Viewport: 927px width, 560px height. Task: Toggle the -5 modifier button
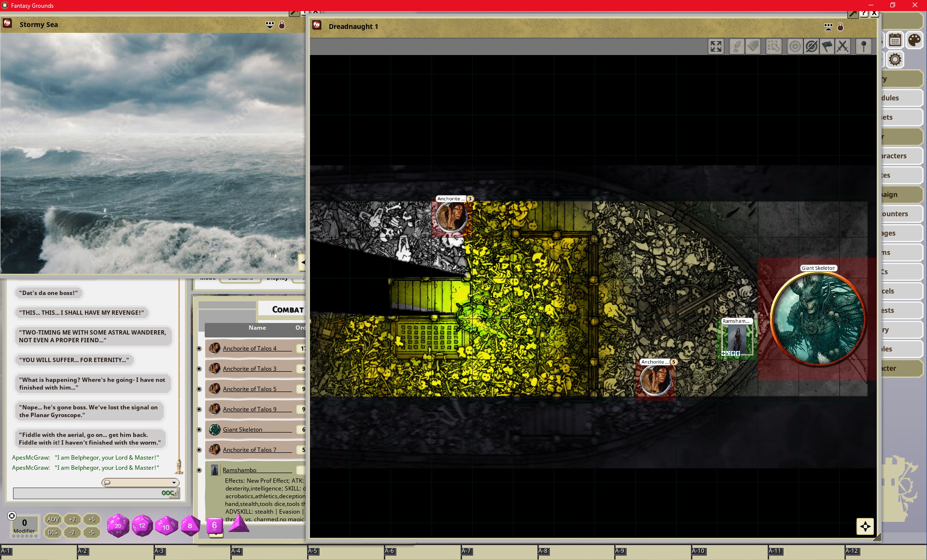[92, 532]
